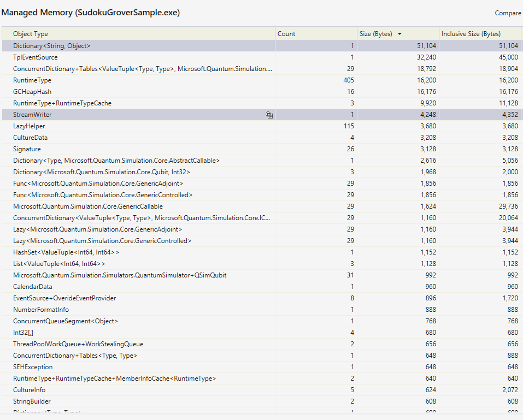Image resolution: width=523 pixels, height=420 pixels.
Task: Select the HashSet<ValueTuple<Int64, Int64>> row
Action: point(261,252)
